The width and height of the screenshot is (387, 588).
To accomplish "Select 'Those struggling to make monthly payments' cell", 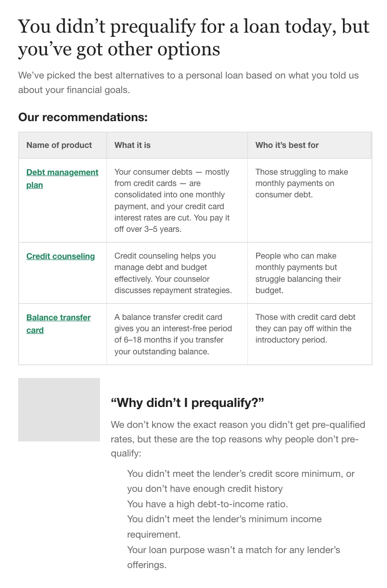I will coord(309,201).
